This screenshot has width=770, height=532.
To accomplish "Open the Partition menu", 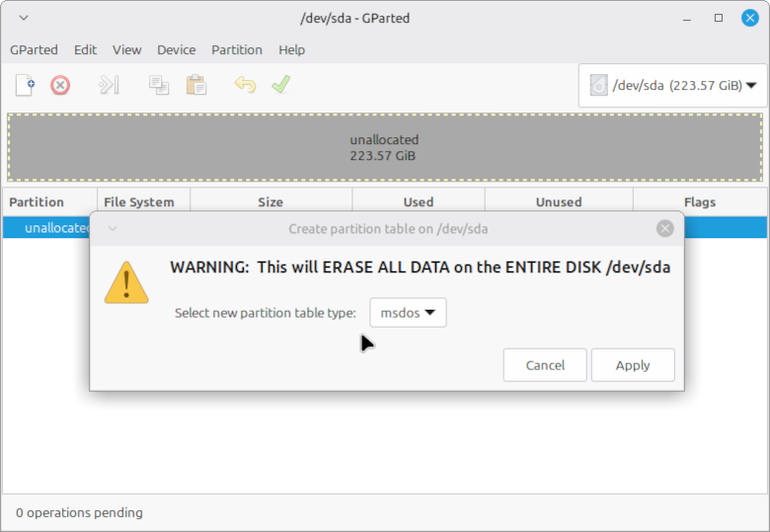I will (237, 50).
